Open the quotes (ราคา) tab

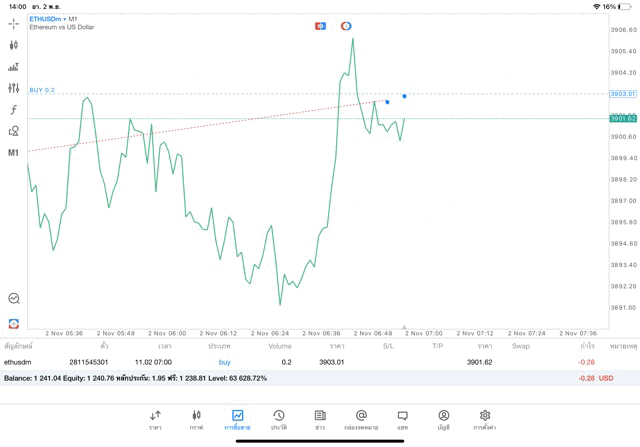[155, 418]
